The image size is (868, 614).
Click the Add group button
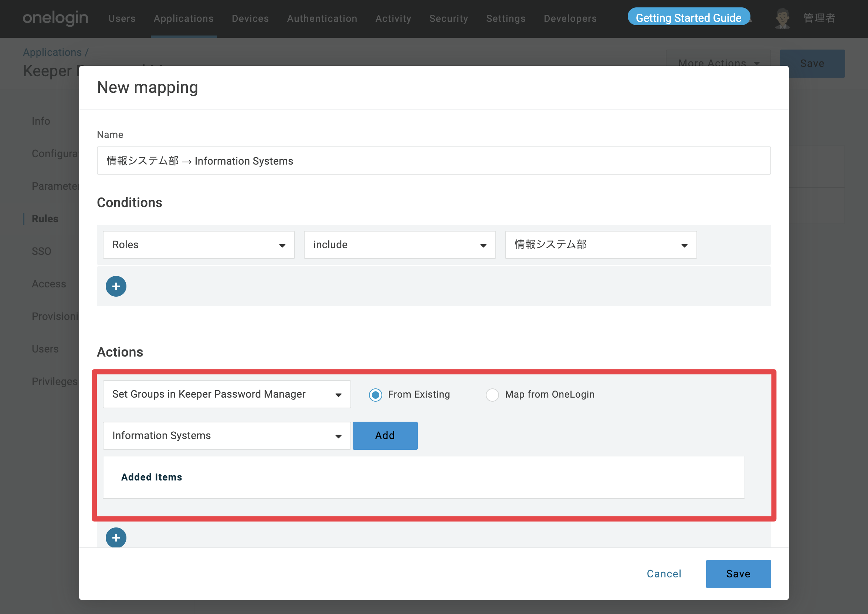(x=385, y=436)
